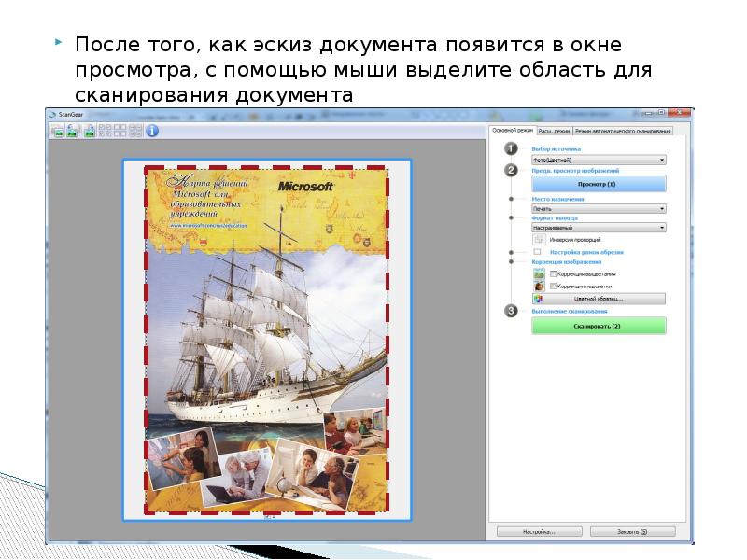This screenshot has height=560, width=747.
Task: Click the rotate left toolbar icon
Action: pyautogui.click(x=73, y=131)
